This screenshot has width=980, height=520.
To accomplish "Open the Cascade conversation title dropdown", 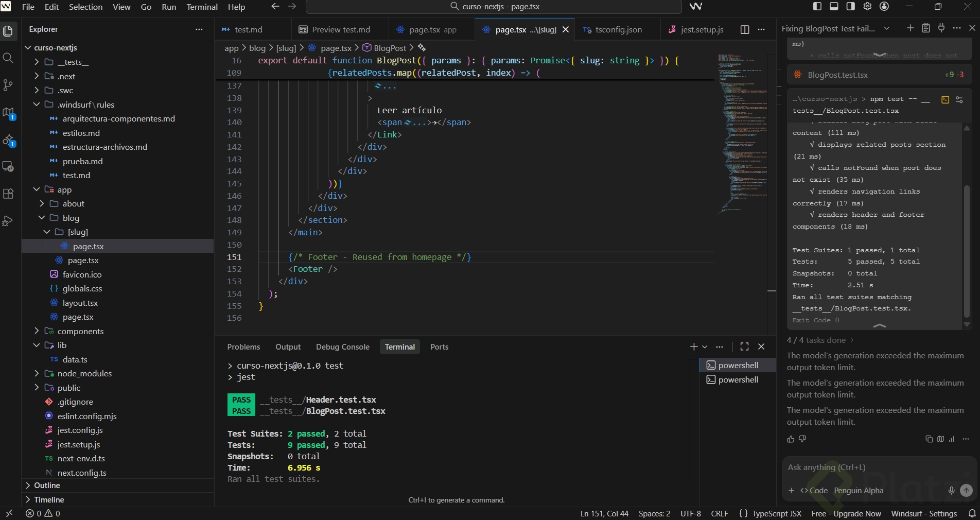I will 887,28.
